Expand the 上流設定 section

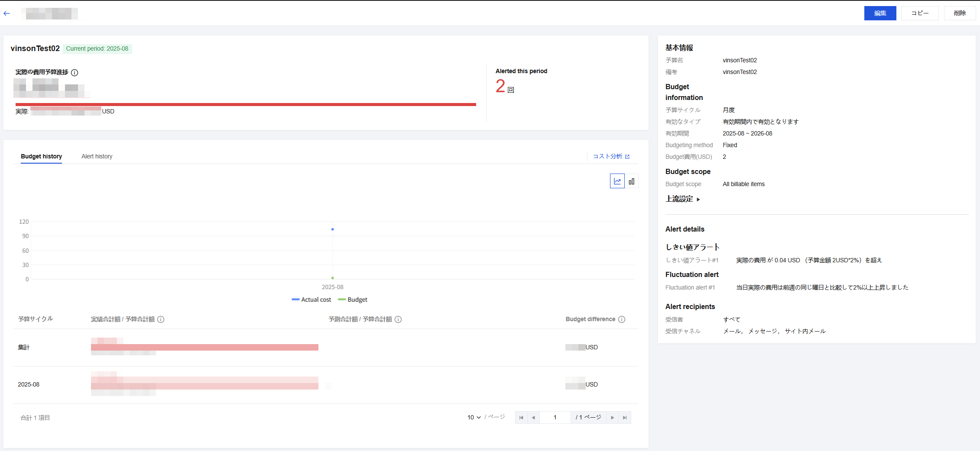point(683,199)
